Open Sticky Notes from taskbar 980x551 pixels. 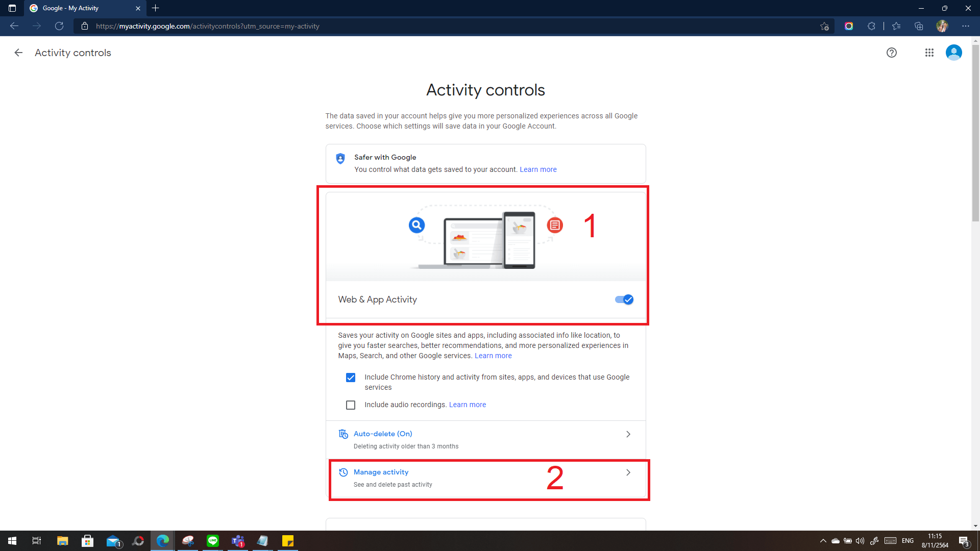(x=288, y=541)
